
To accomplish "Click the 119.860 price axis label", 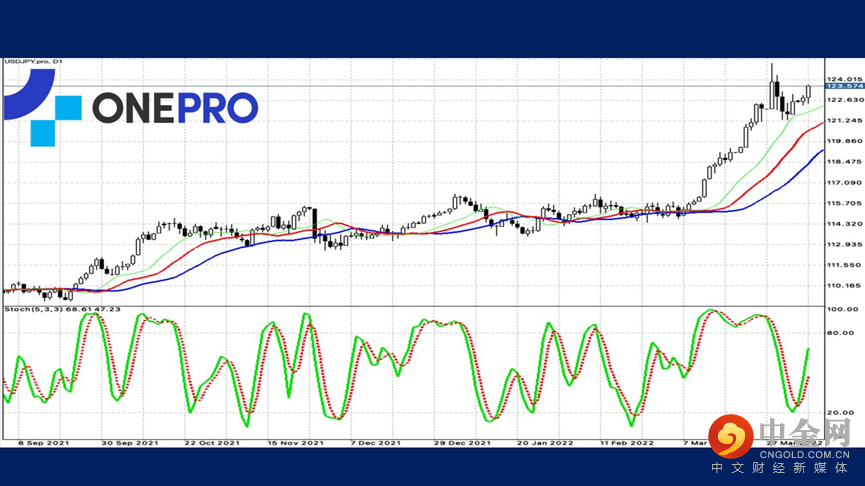I will click(x=845, y=141).
